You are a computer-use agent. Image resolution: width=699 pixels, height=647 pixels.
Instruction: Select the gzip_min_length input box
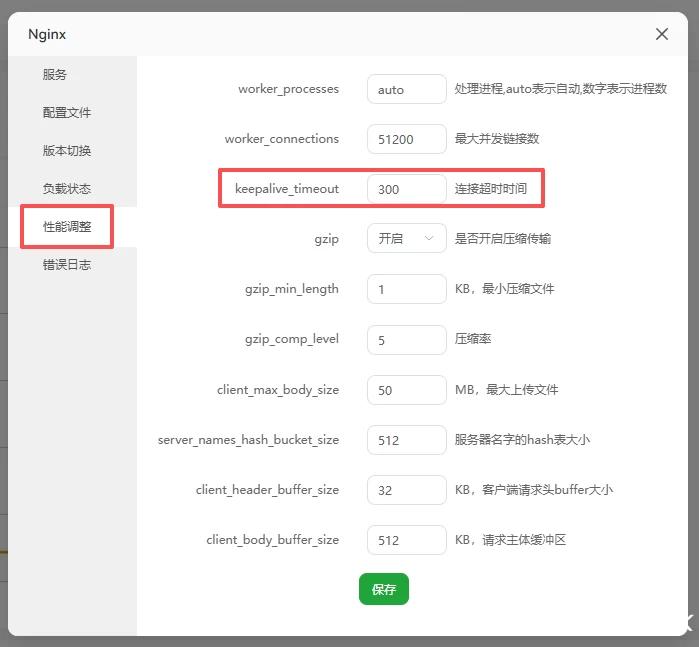tap(406, 289)
